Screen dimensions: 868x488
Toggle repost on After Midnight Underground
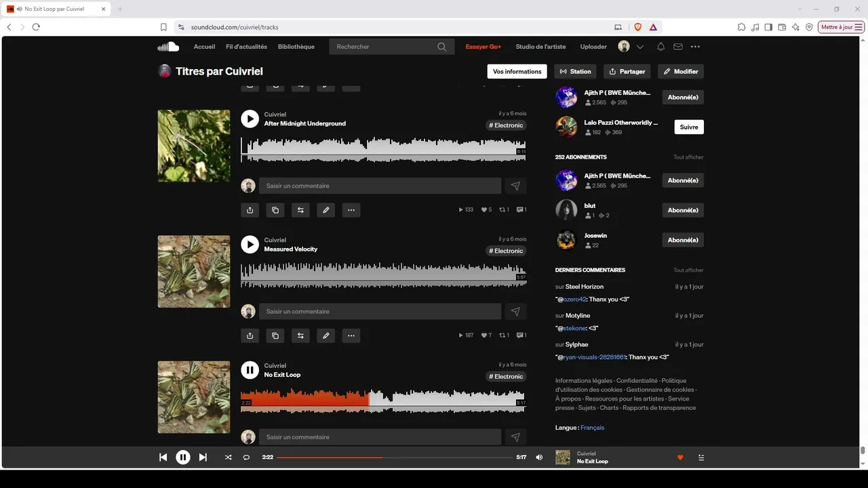pos(300,210)
